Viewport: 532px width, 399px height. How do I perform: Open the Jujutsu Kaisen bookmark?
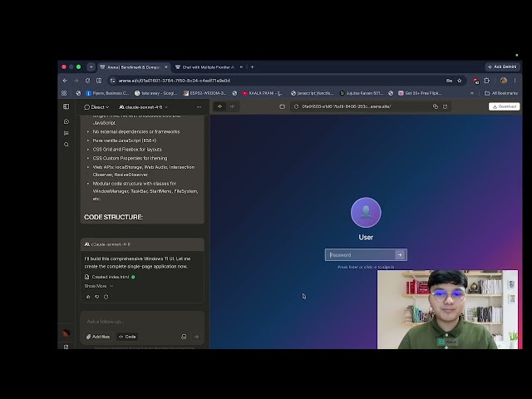click(x=362, y=93)
